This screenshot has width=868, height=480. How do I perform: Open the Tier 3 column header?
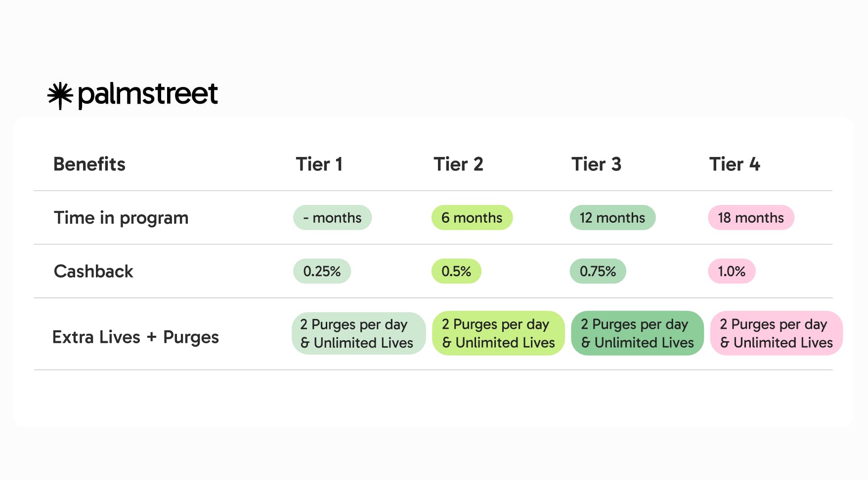point(596,164)
